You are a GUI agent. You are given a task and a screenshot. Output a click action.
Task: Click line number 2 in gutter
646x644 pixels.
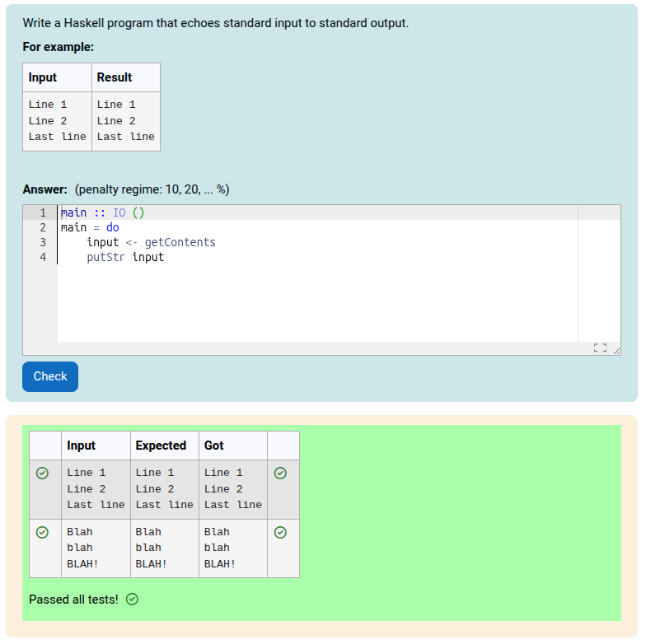(43, 227)
